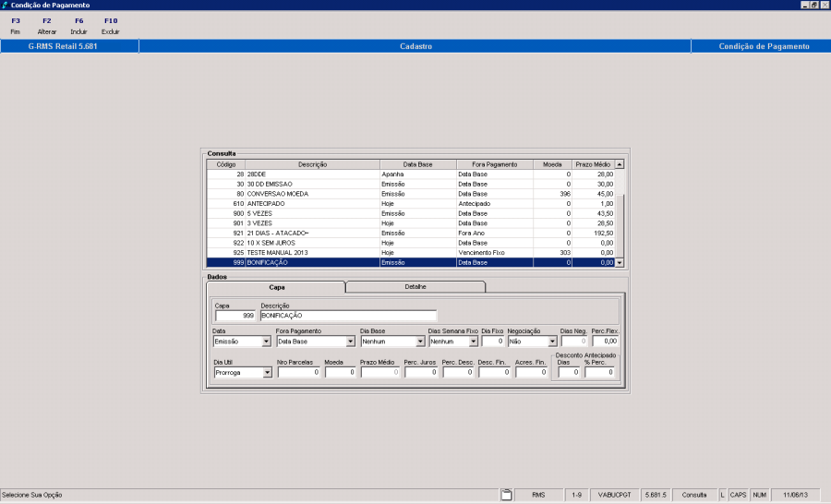The image size is (831, 504).
Task: Click the Prazo Médio column header
Action: click(x=593, y=163)
